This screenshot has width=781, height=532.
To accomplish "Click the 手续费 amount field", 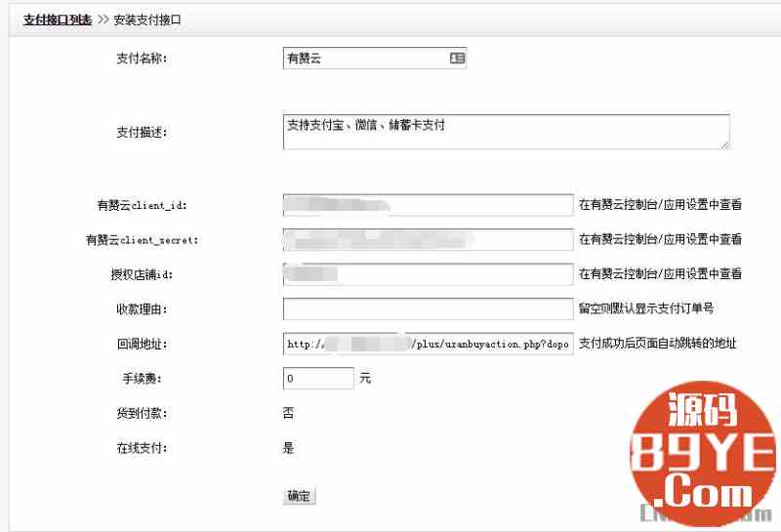I will click(x=318, y=378).
